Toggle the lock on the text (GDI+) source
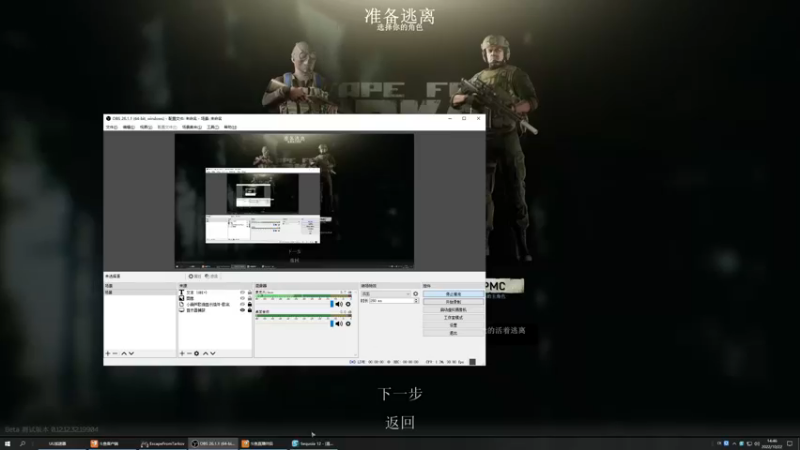This screenshot has width=800, height=450. pyautogui.click(x=249, y=292)
